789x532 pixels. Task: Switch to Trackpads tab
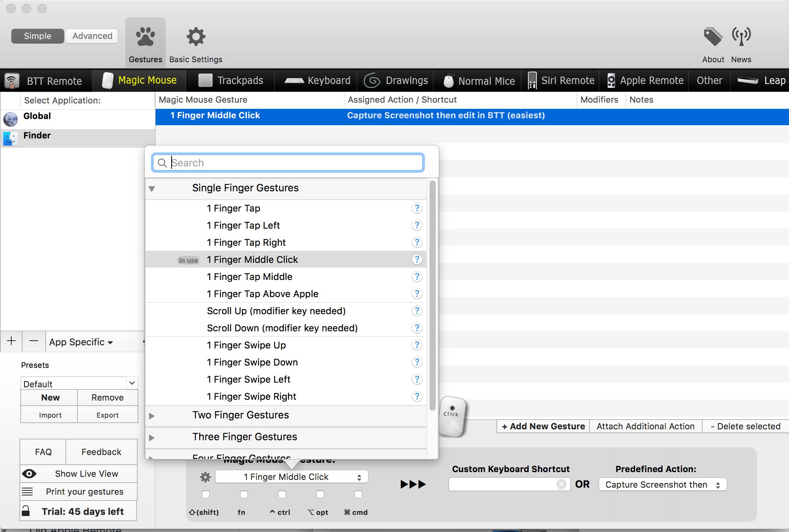[x=231, y=80]
